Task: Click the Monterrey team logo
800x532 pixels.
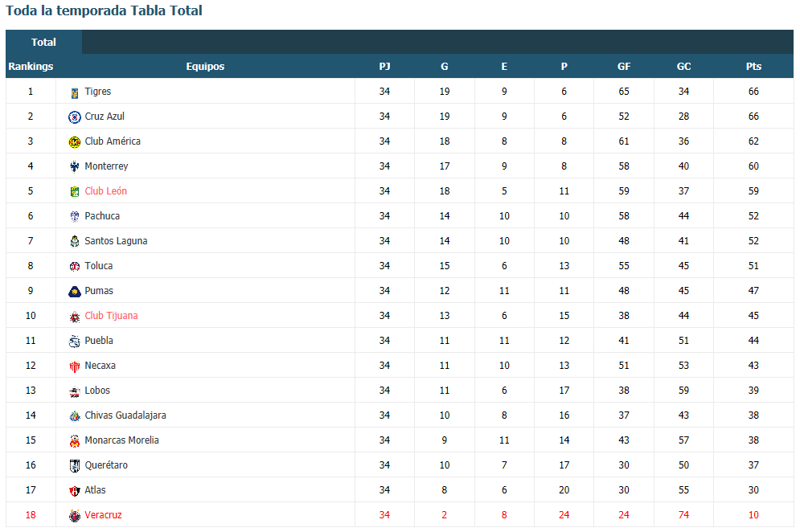Action: point(75,167)
